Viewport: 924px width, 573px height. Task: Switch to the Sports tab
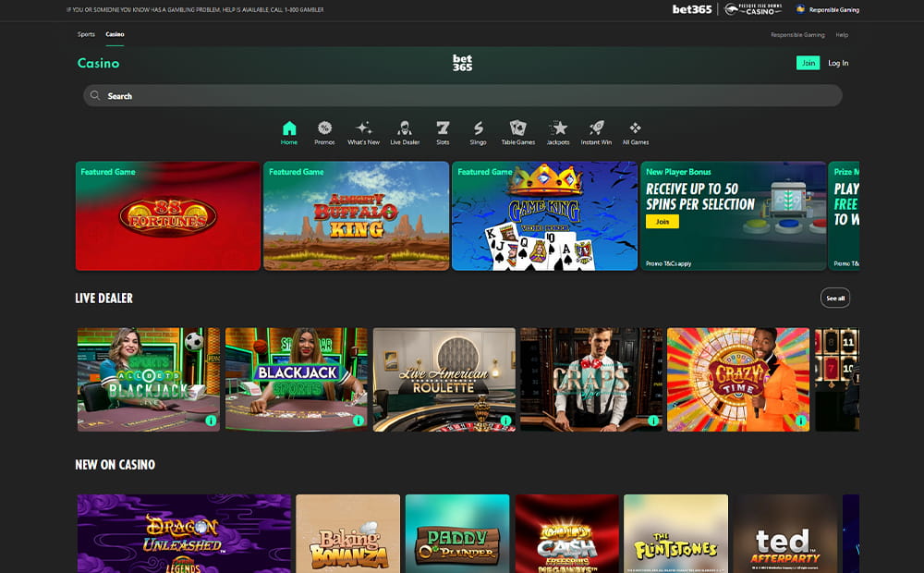[x=86, y=34]
